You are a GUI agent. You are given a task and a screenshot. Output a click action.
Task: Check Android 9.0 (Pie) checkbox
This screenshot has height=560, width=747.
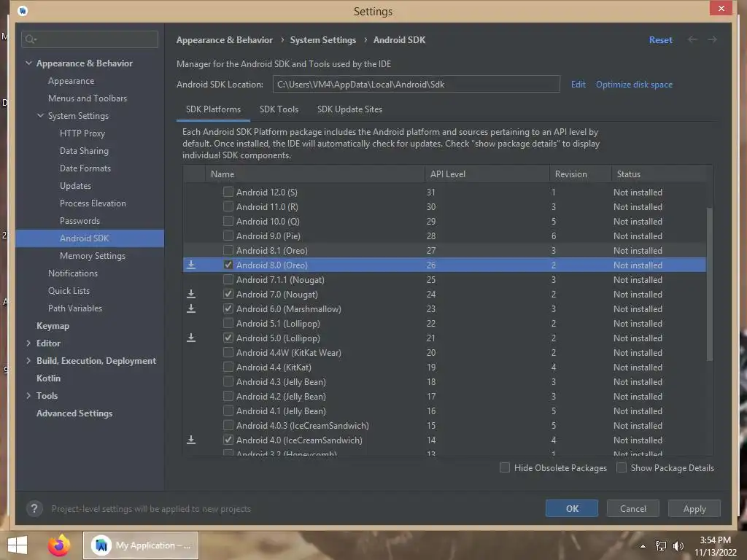click(x=228, y=236)
